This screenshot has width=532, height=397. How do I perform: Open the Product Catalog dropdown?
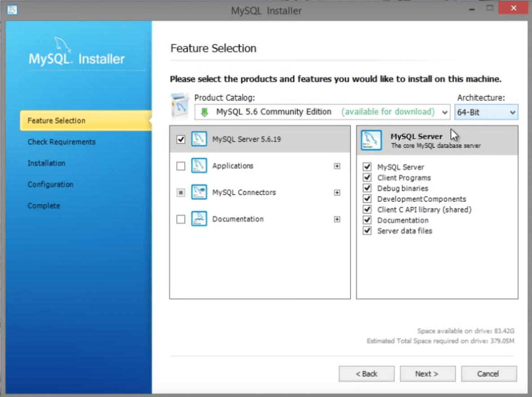coord(322,112)
